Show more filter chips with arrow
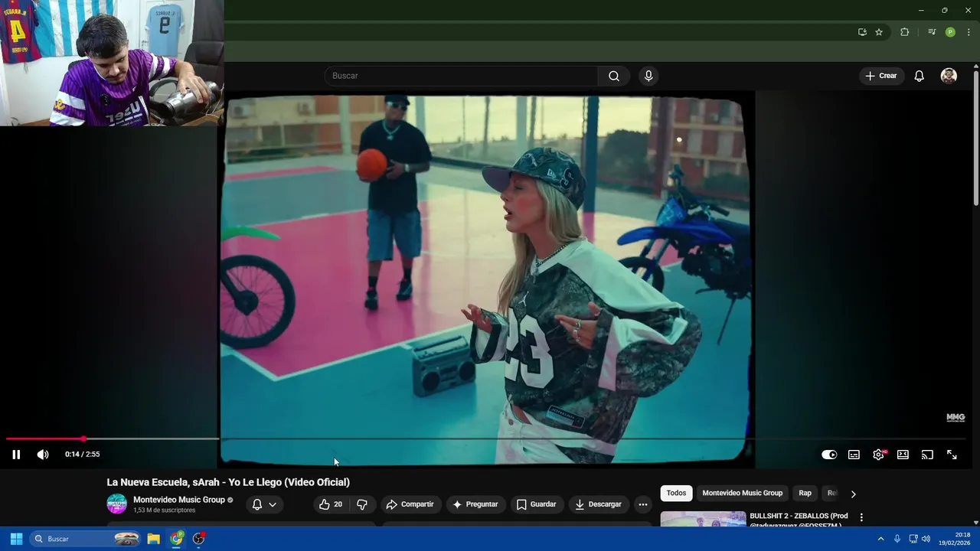This screenshot has height=551, width=980. point(853,494)
